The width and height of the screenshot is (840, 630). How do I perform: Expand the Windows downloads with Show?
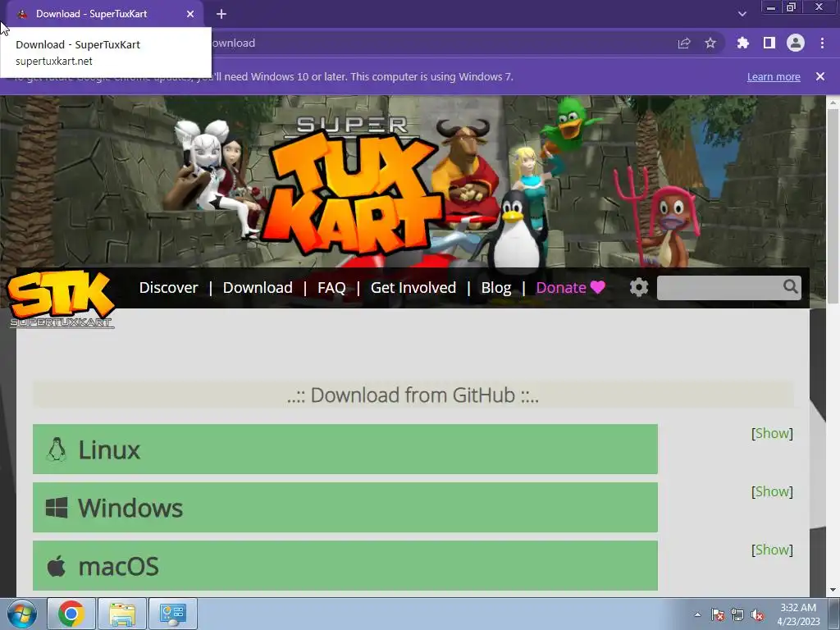pyautogui.click(x=772, y=491)
